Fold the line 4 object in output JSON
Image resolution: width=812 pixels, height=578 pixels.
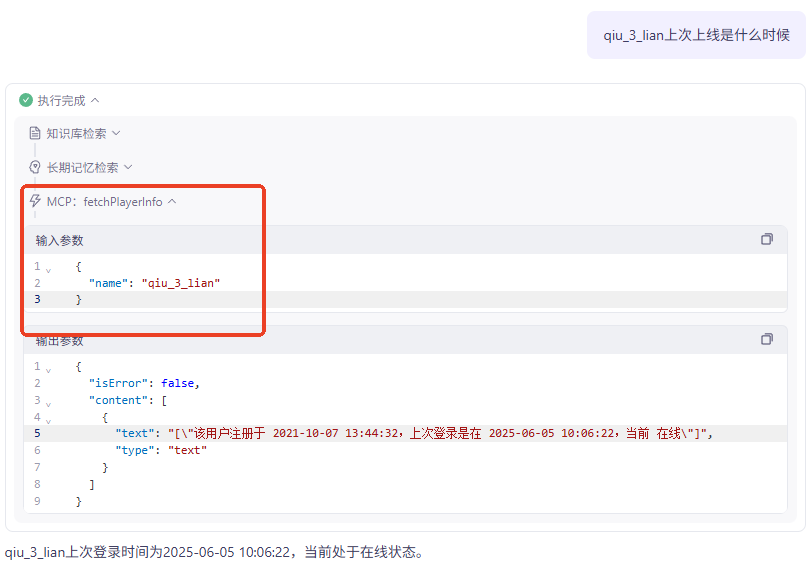[48, 419]
